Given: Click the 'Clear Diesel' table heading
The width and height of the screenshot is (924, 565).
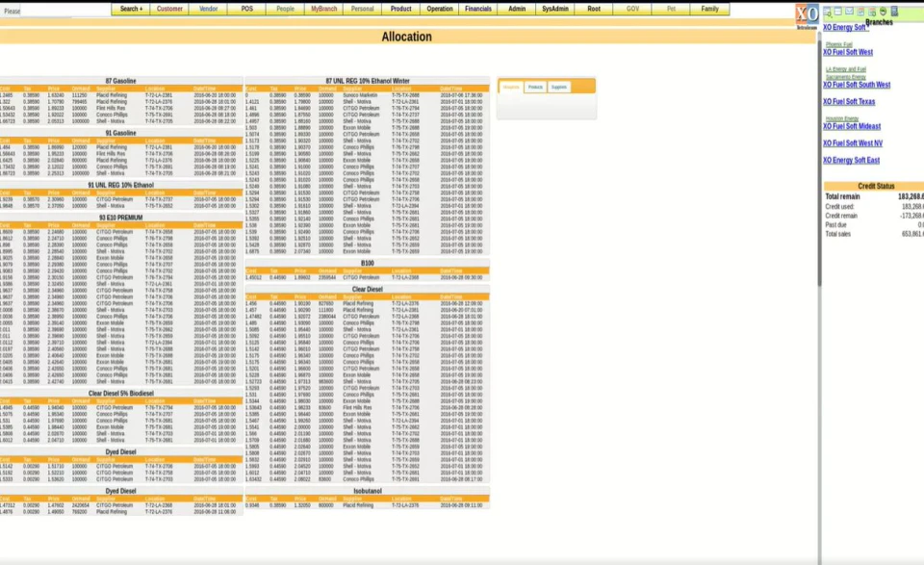Looking at the screenshot, I should coord(367,290).
